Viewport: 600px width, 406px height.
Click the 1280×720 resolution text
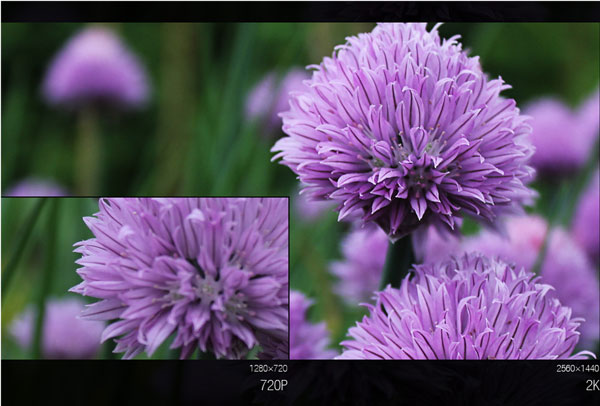[x=268, y=368]
